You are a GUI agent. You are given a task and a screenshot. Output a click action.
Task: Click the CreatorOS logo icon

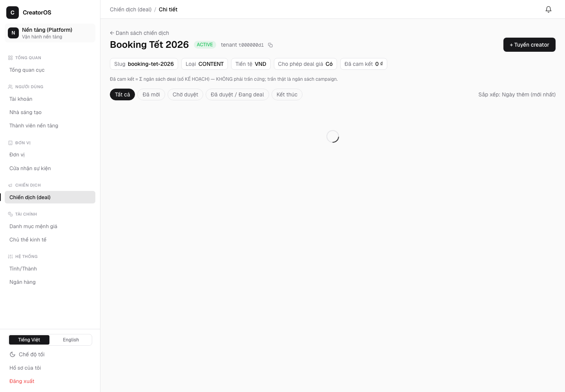(x=13, y=13)
